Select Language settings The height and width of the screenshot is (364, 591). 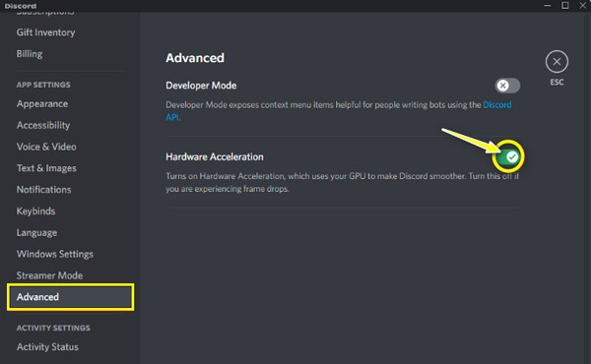point(36,232)
